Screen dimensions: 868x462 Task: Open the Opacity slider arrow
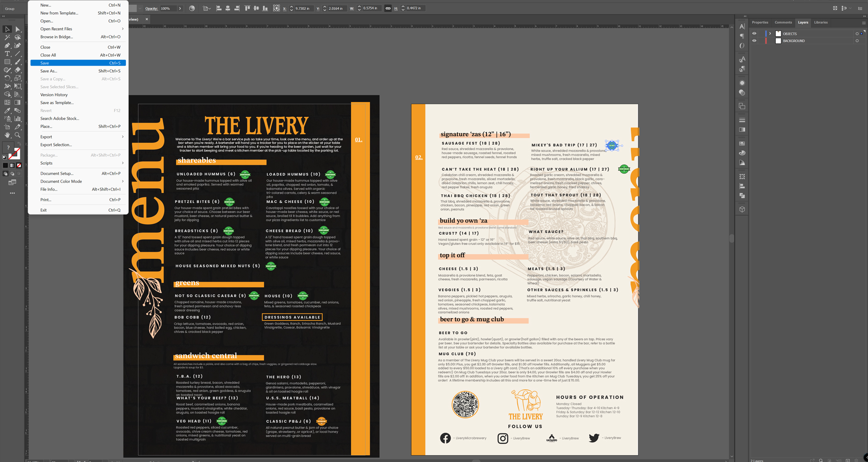coord(180,8)
